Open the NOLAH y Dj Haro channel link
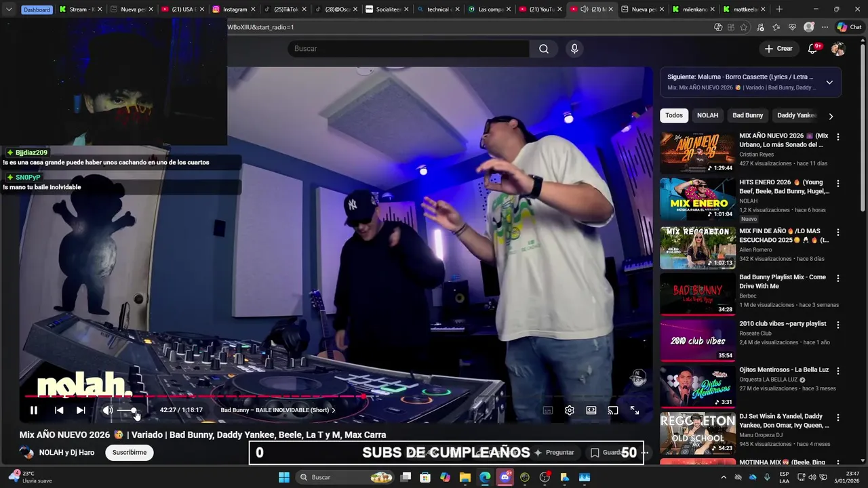Screen dimensions: 868x488 click(67, 452)
